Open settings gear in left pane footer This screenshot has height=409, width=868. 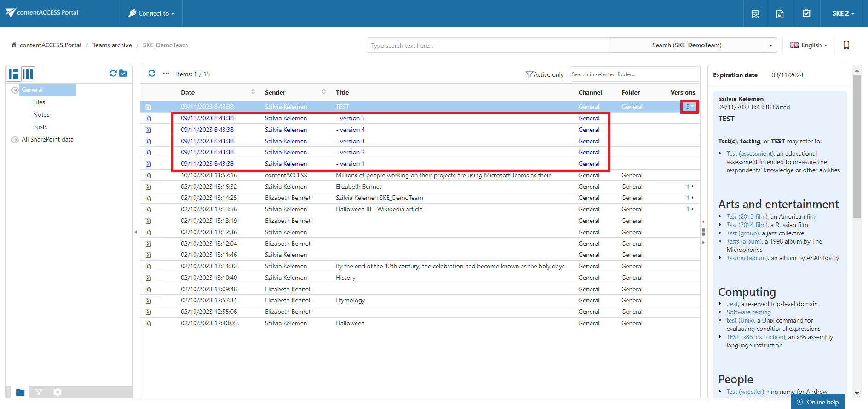point(57,392)
